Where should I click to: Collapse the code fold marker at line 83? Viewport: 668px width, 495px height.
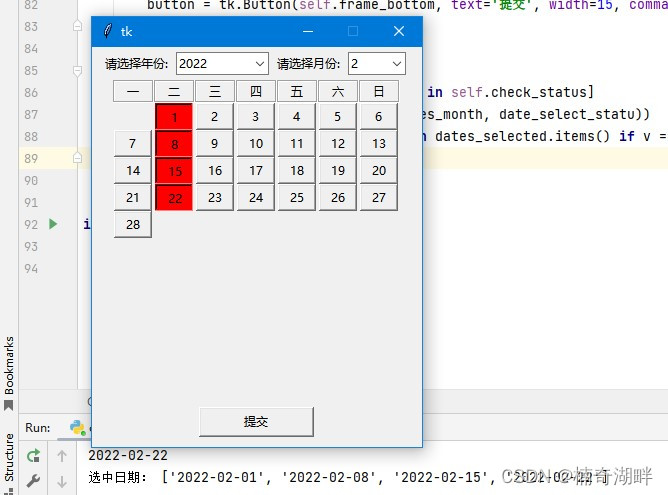[x=78, y=26]
